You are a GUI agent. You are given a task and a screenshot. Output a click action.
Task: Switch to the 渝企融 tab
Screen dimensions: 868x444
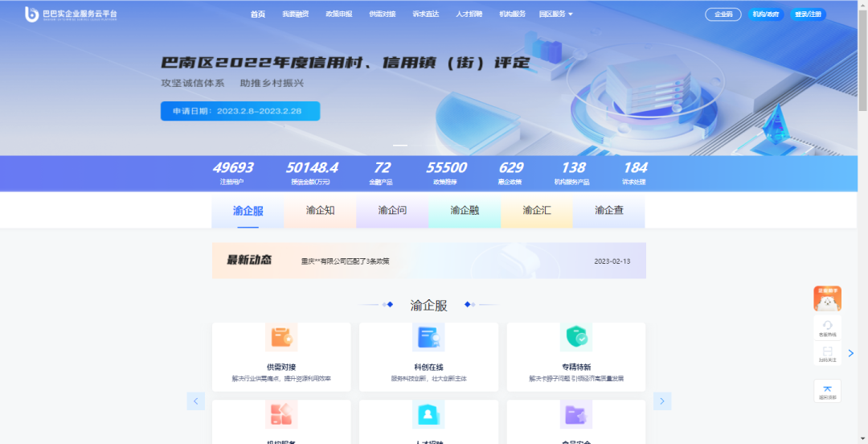point(465,211)
